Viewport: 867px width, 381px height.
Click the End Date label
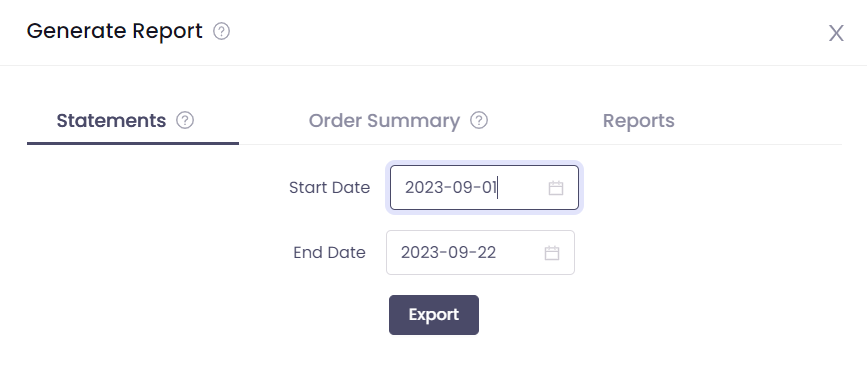pyautogui.click(x=330, y=253)
